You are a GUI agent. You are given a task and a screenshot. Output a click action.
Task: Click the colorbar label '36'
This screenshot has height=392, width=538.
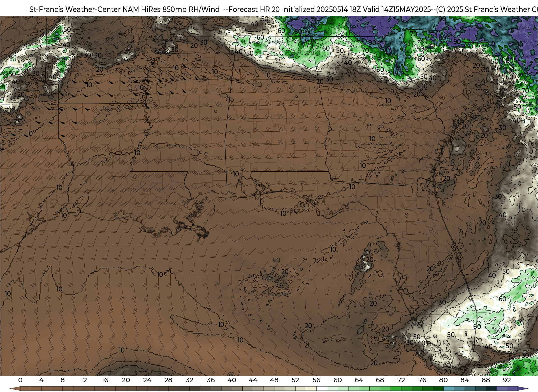click(x=211, y=380)
